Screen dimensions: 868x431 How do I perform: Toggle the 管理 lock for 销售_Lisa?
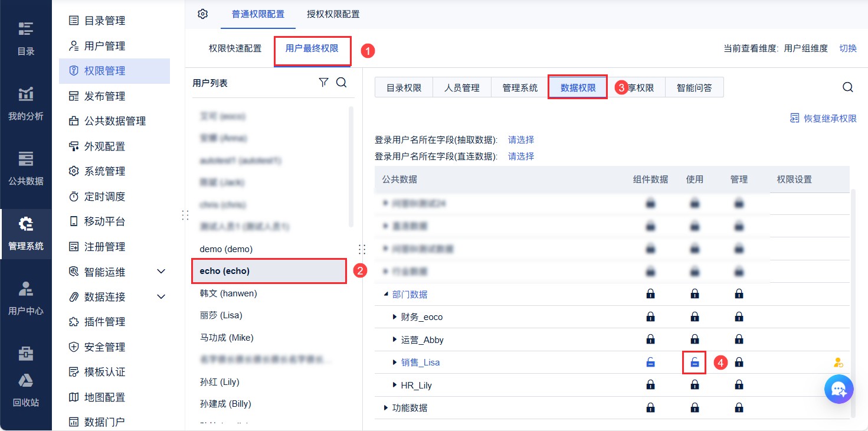739,363
